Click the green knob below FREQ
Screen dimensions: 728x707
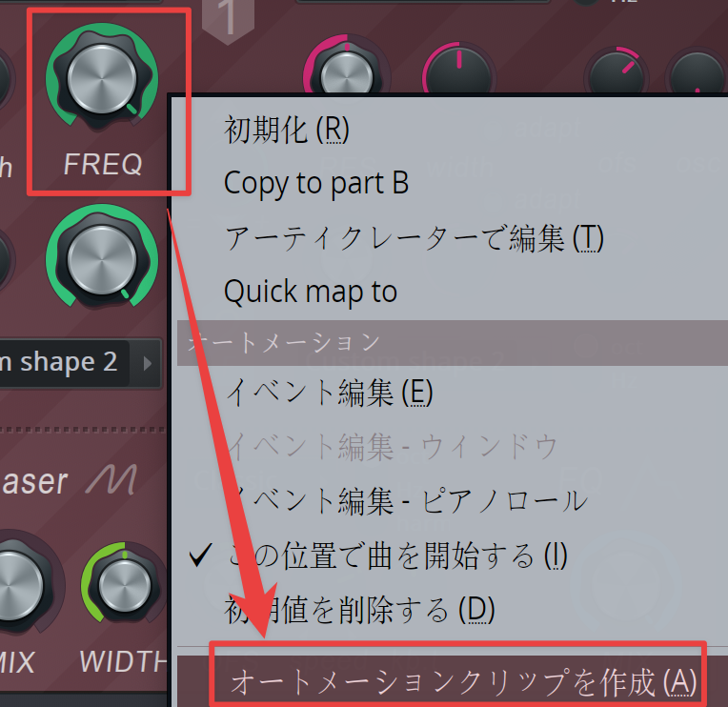[x=102, y=259]
